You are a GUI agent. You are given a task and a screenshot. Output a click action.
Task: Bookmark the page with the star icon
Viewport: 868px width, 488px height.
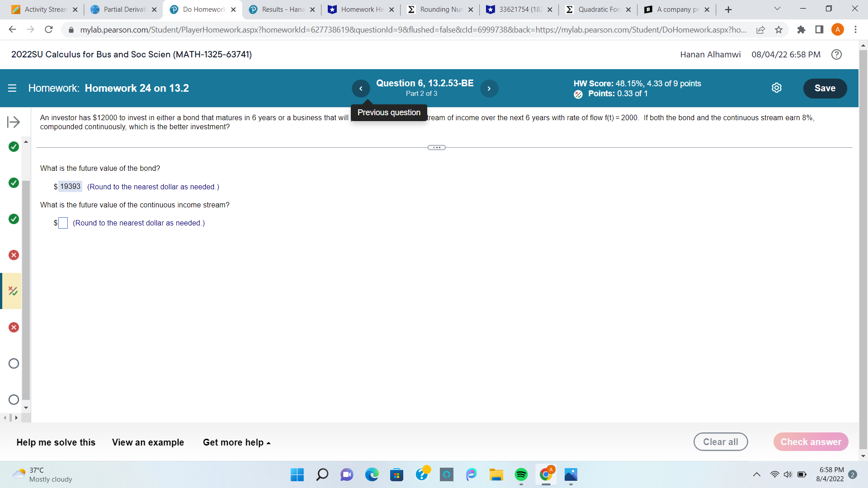click(778, 29)
